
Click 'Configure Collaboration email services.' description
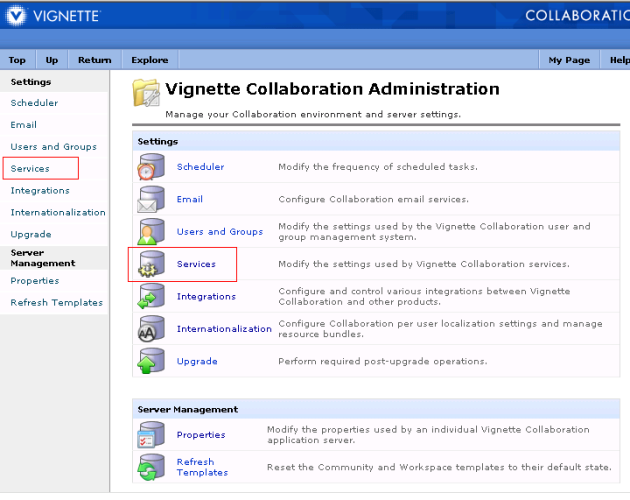coord(373,199)
